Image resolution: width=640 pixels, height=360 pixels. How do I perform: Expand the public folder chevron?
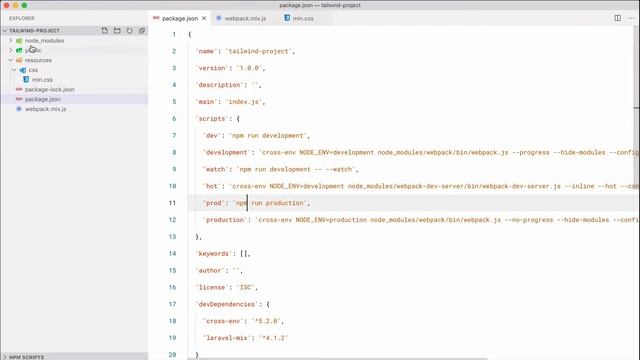(x=11, y=50)
